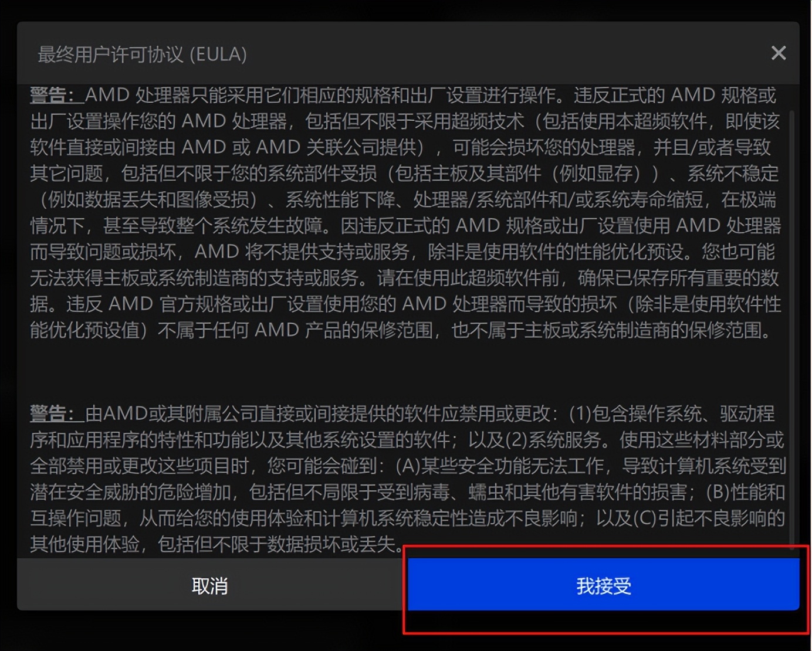Close the EULA dialog with the X icon
The width and height of the screenshot is (812, 651).
coord(778,53)
